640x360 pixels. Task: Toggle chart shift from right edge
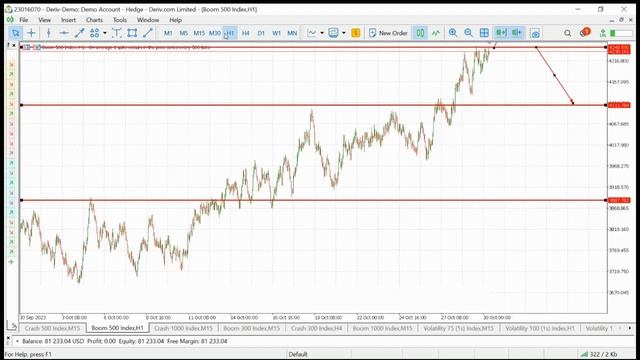pos(517,33)
